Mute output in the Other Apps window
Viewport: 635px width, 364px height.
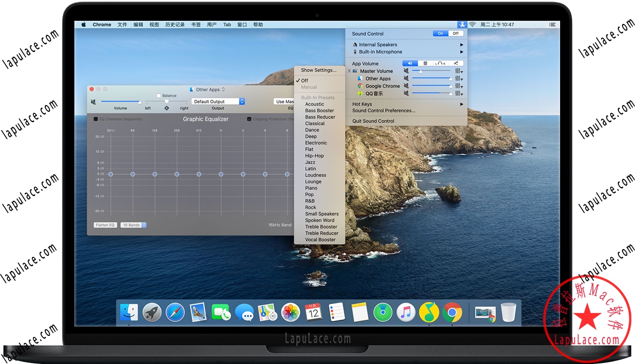[94, 101]
